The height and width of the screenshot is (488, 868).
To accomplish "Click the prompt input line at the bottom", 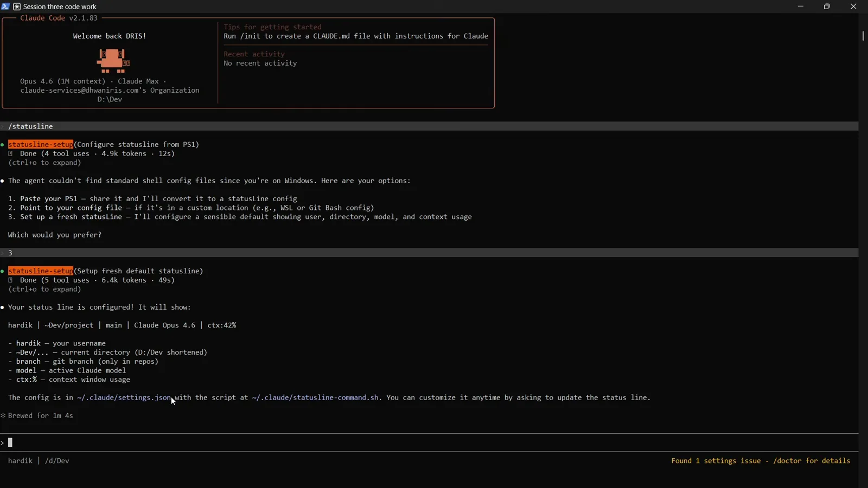I will coord(429,443).
